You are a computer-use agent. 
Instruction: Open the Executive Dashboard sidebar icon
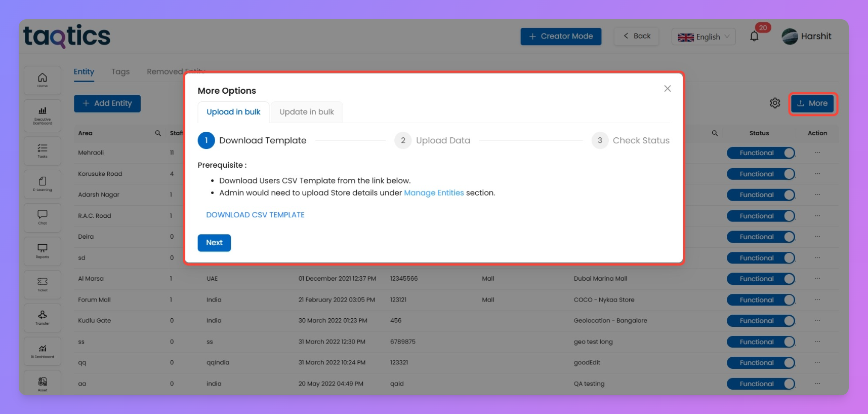(43, 116)
